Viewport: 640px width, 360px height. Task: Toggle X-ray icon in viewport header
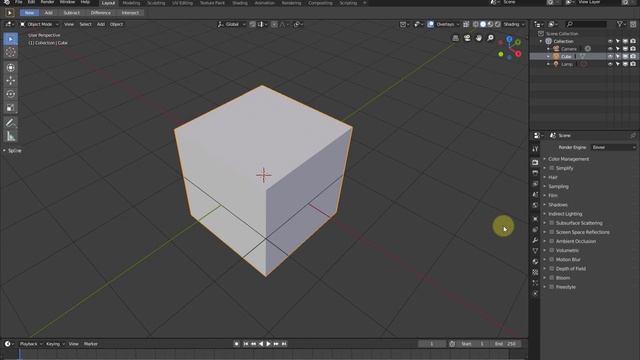tap(466, 24)
